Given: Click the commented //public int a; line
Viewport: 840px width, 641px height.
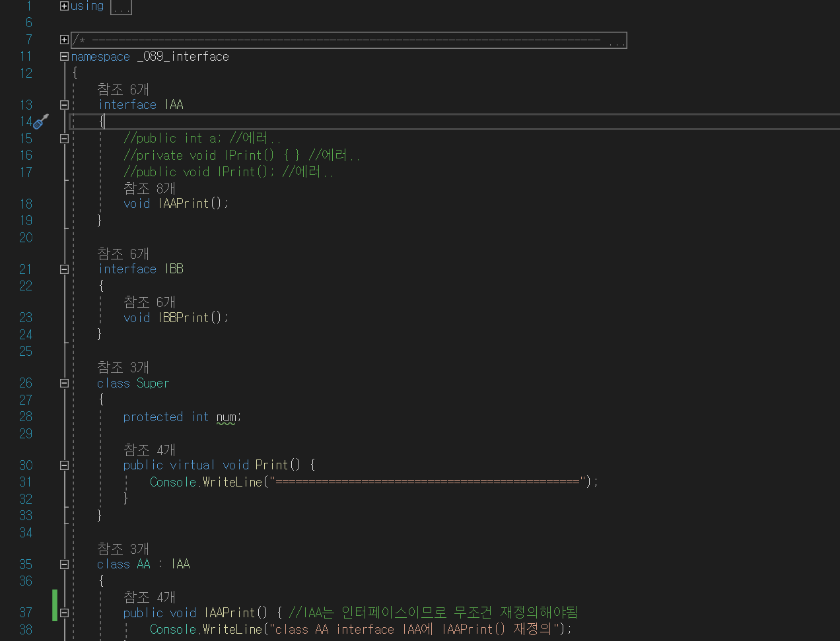Looking at the screenshot, I should pyautogui.click(x=202, y=139).
